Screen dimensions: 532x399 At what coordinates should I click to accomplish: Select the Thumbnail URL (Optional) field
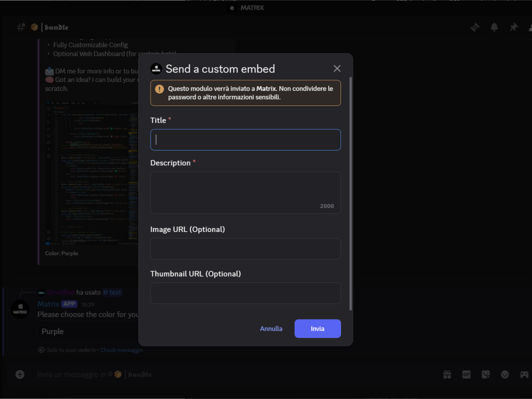(245, 293)
